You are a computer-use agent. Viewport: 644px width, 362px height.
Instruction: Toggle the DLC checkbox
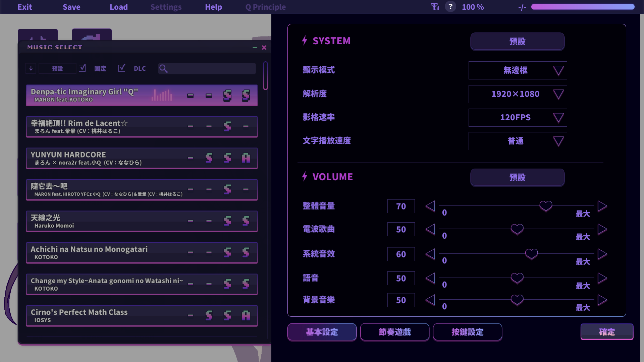tap(122, 68)
